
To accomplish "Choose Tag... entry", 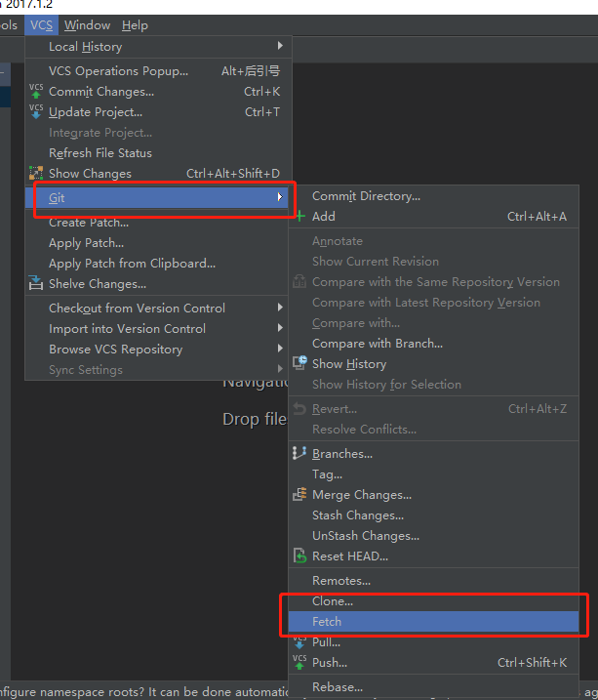I will (433, 474).
